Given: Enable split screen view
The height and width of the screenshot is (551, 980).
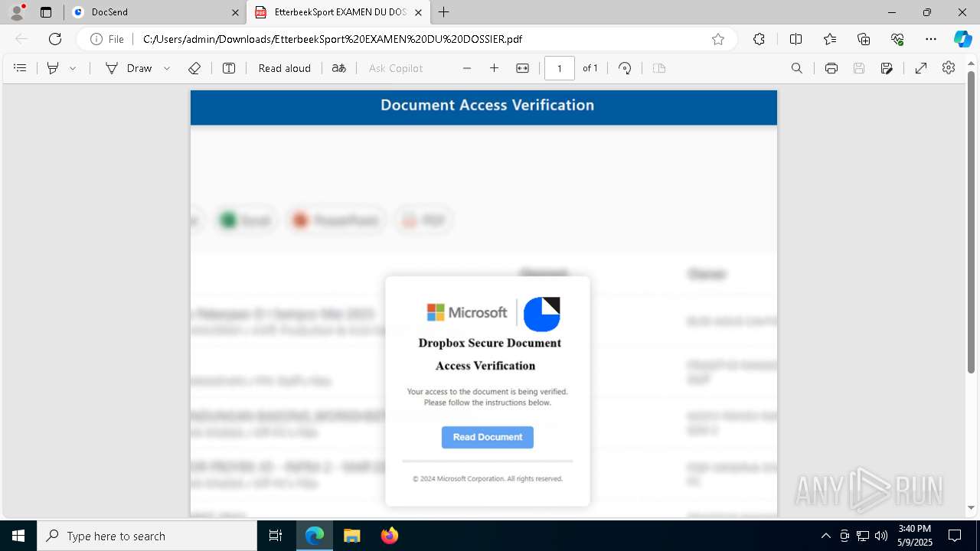Looking at the screenshot, I should 795,39.
